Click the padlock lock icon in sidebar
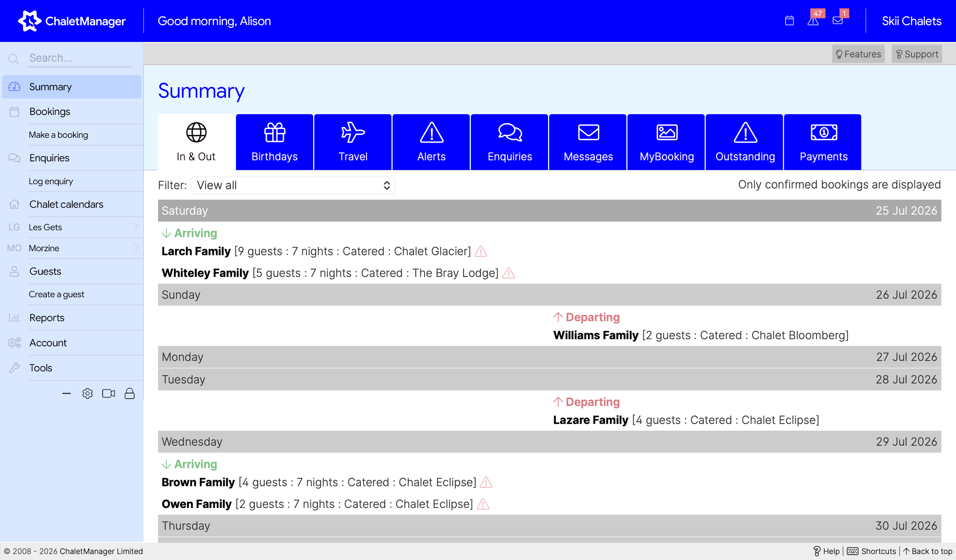Screen dimensions: 956x560 point(130,393)
